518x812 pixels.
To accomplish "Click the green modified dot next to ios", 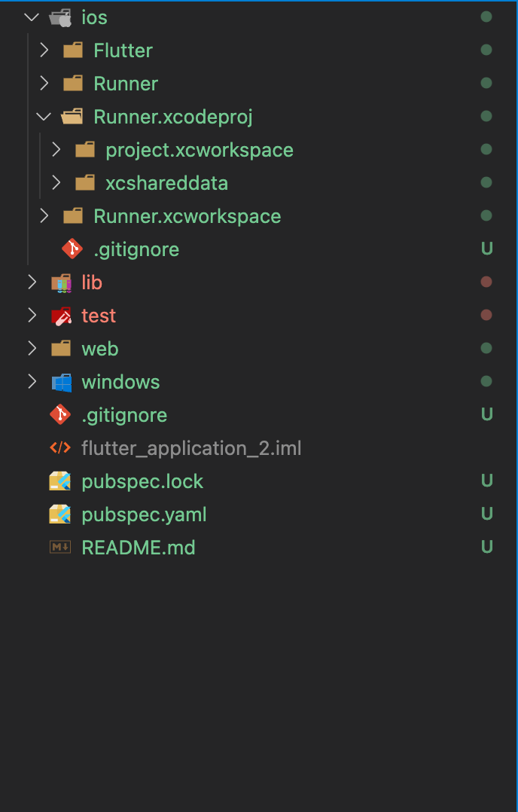I will [x=486, y=17].
